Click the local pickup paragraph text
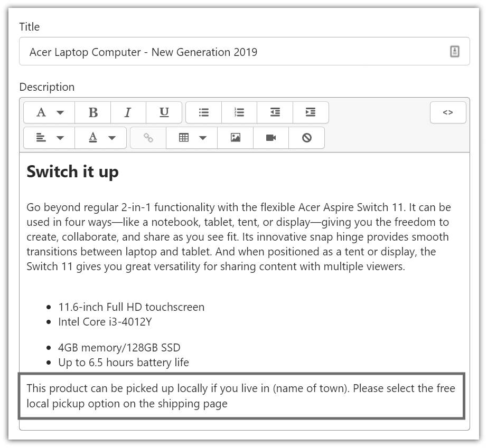Viewport: 487px width, 448px height. (241, 396)
